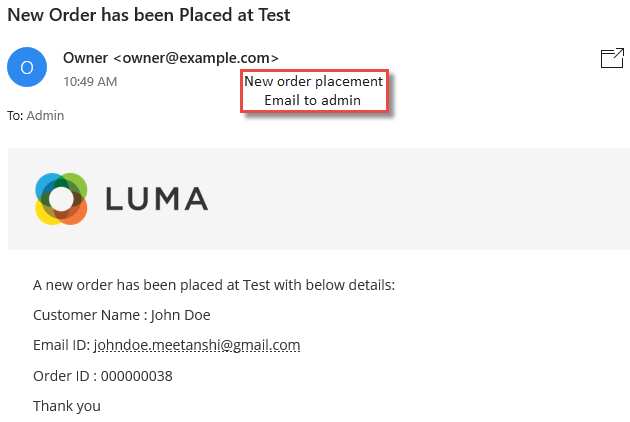This screenshot has height=422, width=630.
Task: Click the recipient name Admin
Action: click(45, 116)
